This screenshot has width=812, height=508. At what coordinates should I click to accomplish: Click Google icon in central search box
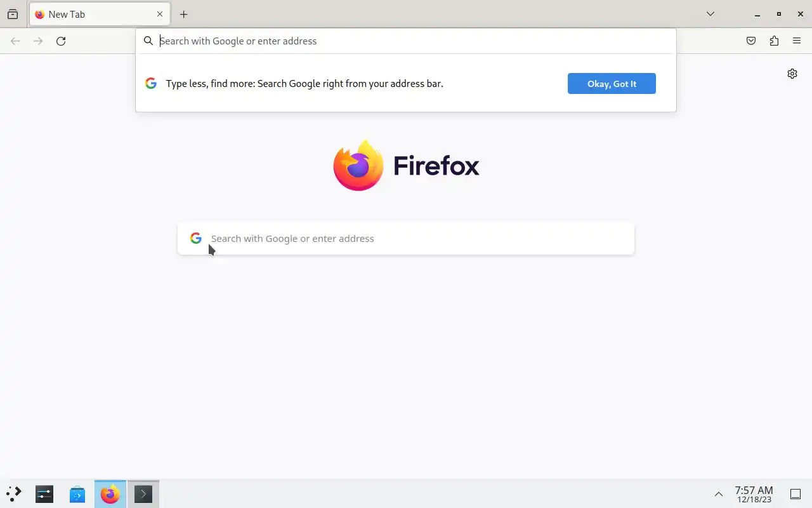coord(196,238)
